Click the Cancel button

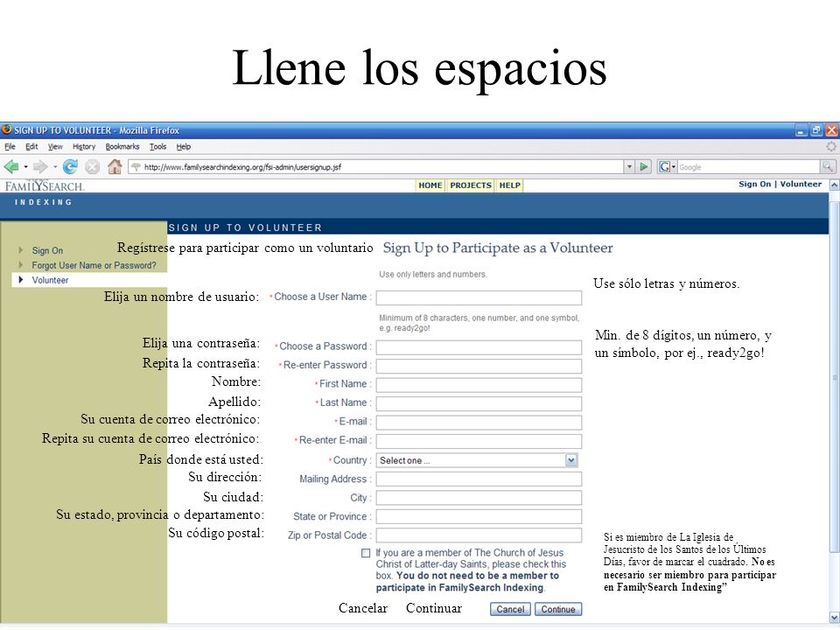click(510, 609)
